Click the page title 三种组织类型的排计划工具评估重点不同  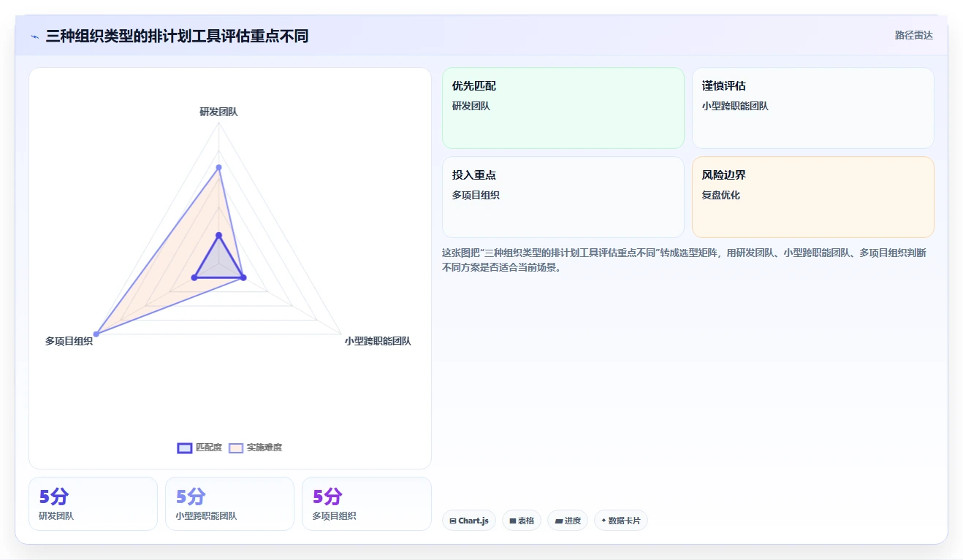tap(177, 36)
